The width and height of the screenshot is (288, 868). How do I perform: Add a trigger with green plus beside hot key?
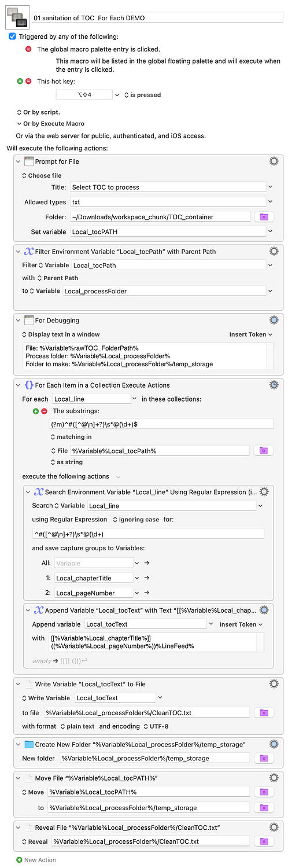pos(20,82)
